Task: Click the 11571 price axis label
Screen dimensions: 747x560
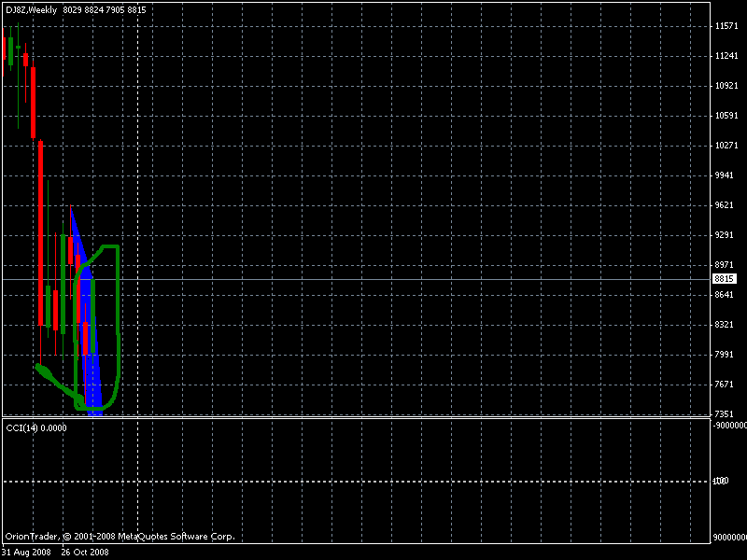Action: [x=726, y=26]
